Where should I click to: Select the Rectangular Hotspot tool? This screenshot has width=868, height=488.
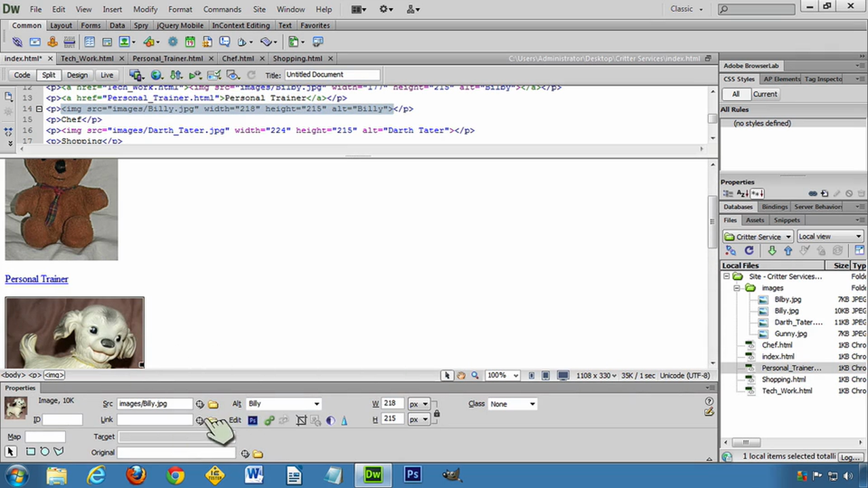coord(31,451)
